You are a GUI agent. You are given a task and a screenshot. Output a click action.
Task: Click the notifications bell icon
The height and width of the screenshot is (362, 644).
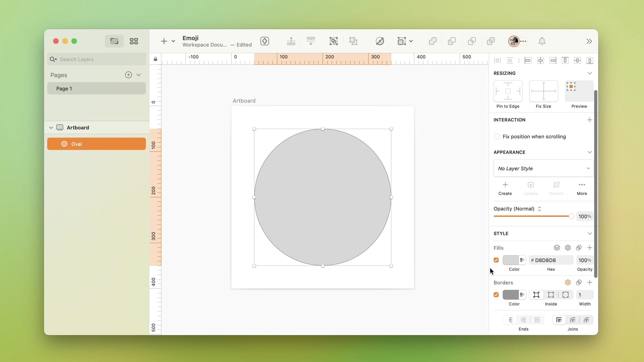click(x=542, y=41)
